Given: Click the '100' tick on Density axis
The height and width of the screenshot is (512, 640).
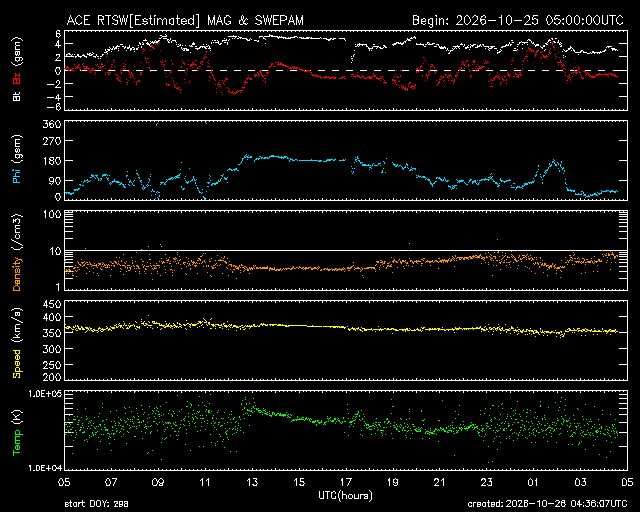Looking at the screenshot, I should pyautogui.click(x=52, y=214).
